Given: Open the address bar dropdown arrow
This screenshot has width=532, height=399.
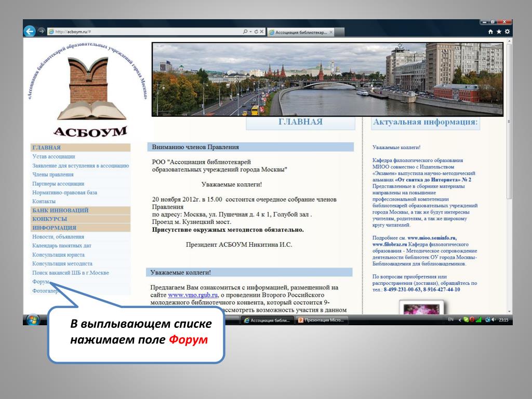Looking at the screenshot, I should point(250,32).
